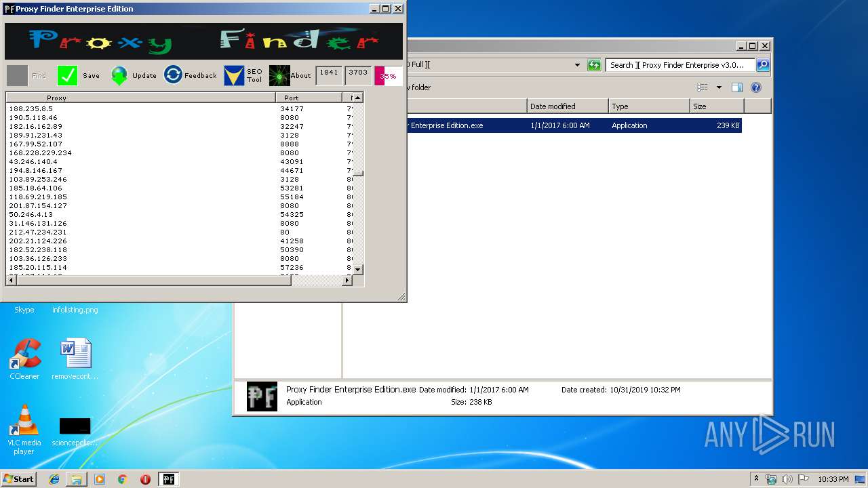Image resolution: width=868 pixels, height=488 pixels.
Task: Click the Explorer search input field
Action: [x=680, y=65]
